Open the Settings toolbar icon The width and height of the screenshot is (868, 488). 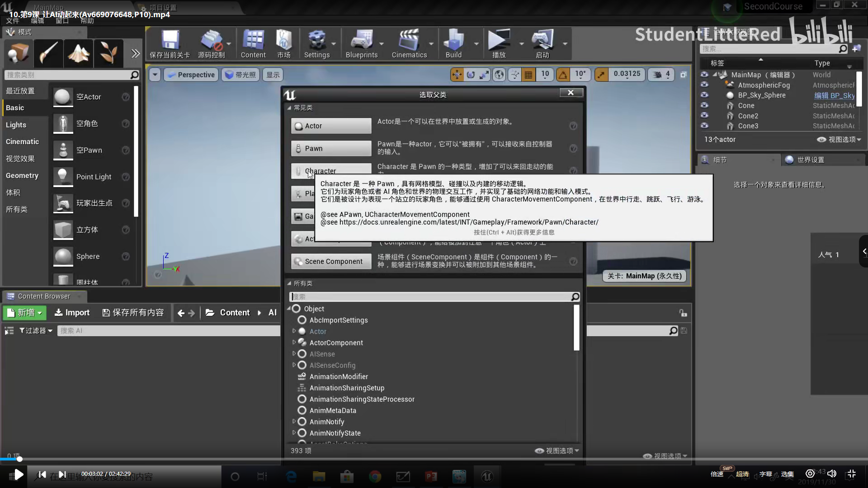[x=317, y=44]
